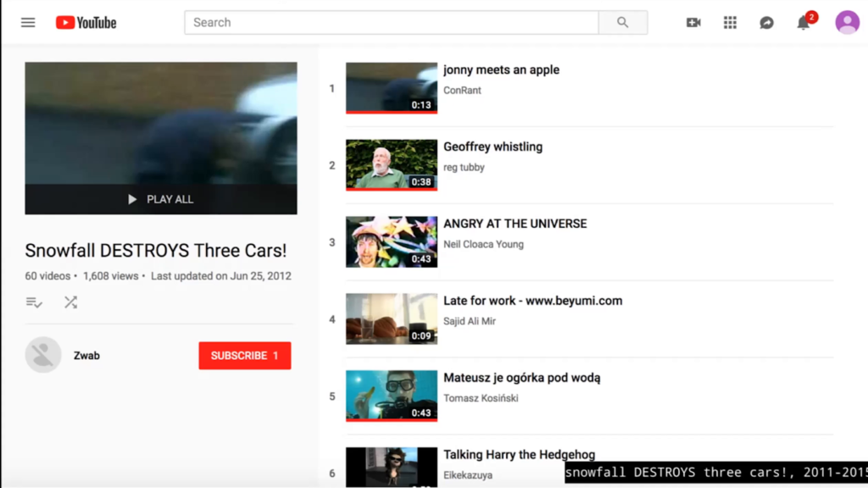Open the ConRant channel link
Viewport: 868px width, 488px height.
point(462,90)
